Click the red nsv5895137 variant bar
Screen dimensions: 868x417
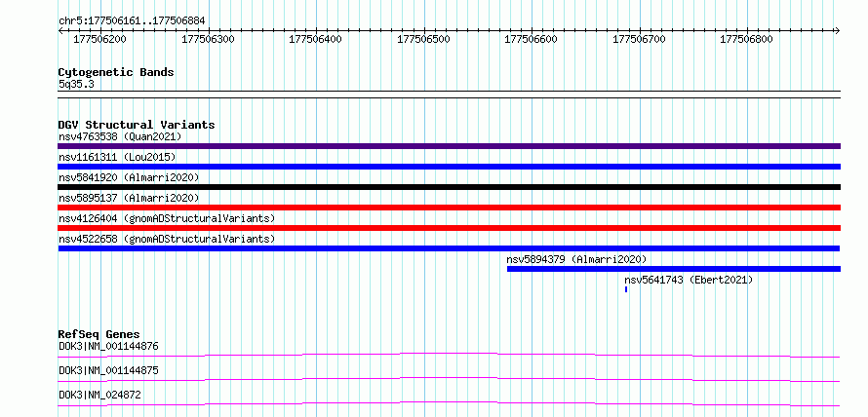pos(449,208)
